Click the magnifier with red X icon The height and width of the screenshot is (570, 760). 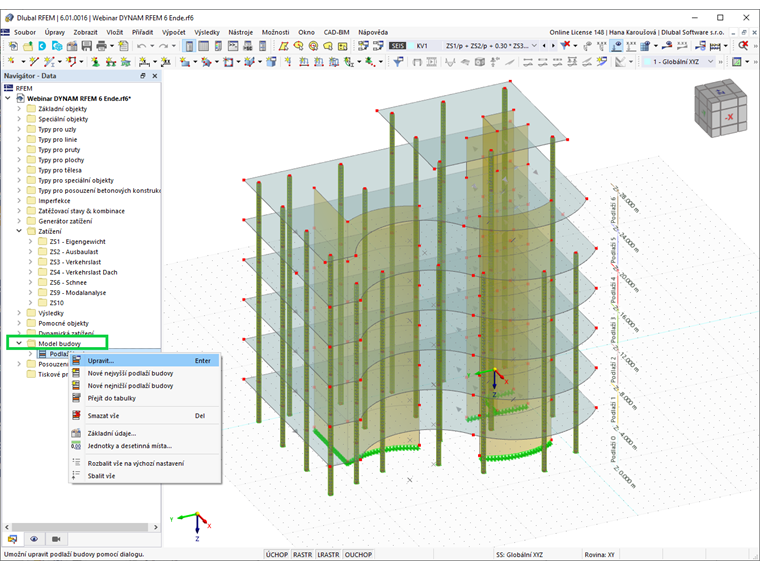(743, 46)
